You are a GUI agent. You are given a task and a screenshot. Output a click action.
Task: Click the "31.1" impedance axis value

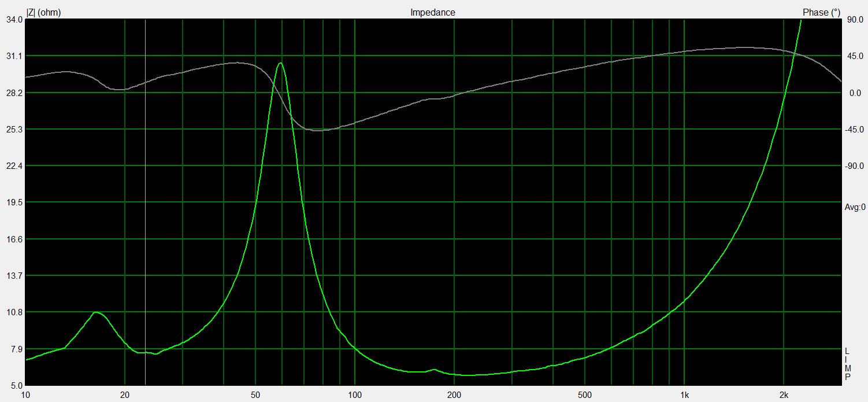pyautogui.click(x=14, y=56)
